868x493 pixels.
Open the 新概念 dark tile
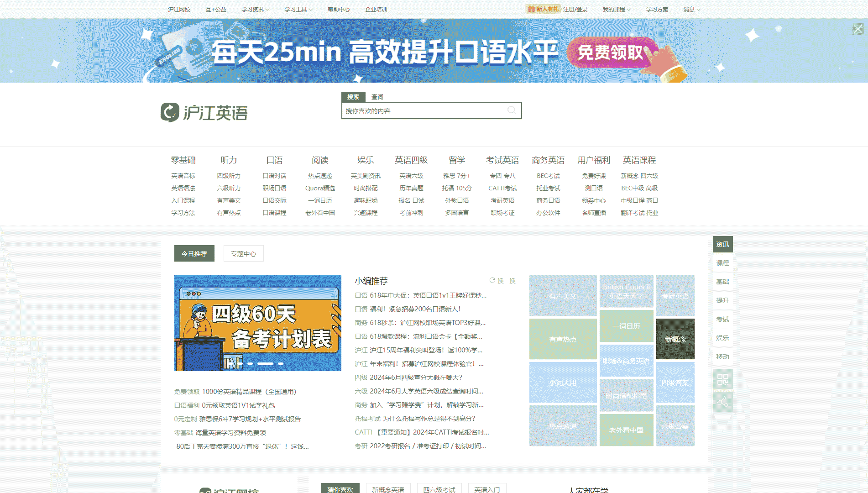(x=675, y=339)
